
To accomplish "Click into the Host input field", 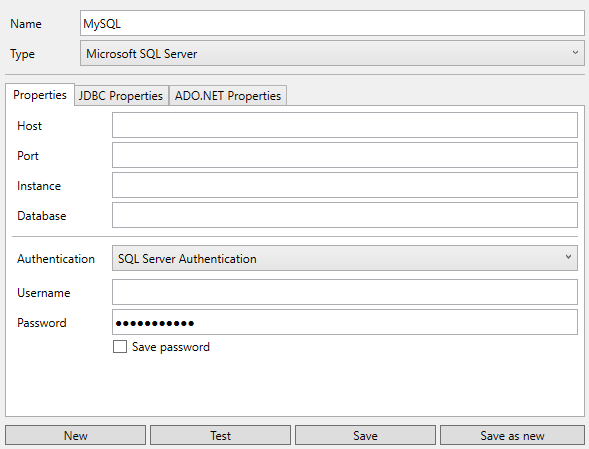I will pyautogui.click(x=344, y=125).
